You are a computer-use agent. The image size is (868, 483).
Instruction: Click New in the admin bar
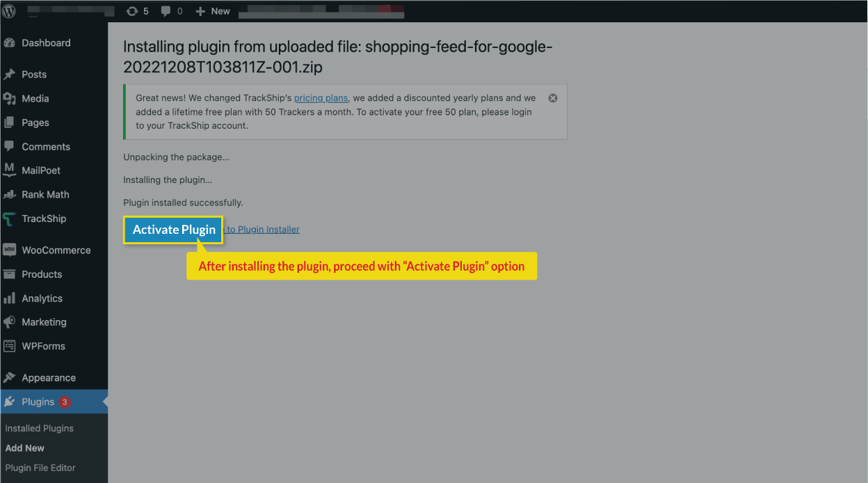(x=220, y=11)
